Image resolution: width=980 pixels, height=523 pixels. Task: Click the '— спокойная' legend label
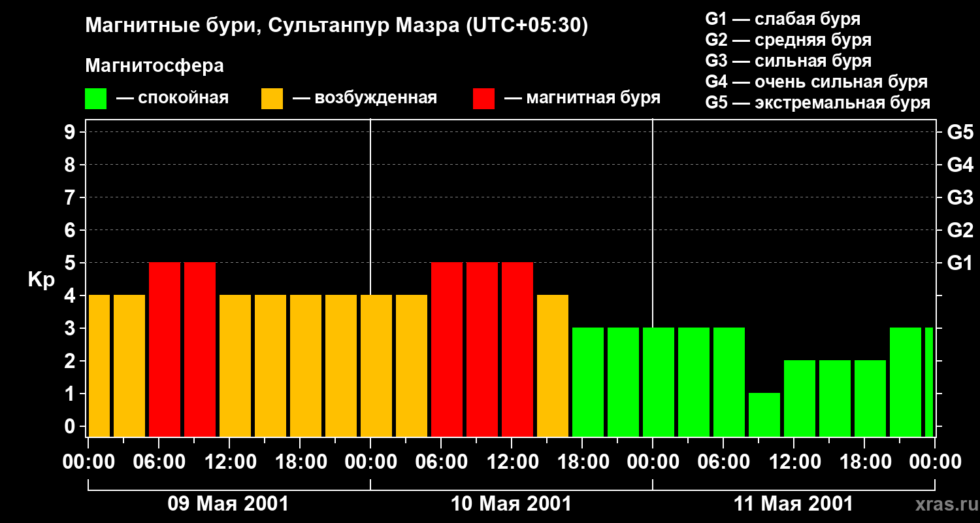tap(172, 98)
